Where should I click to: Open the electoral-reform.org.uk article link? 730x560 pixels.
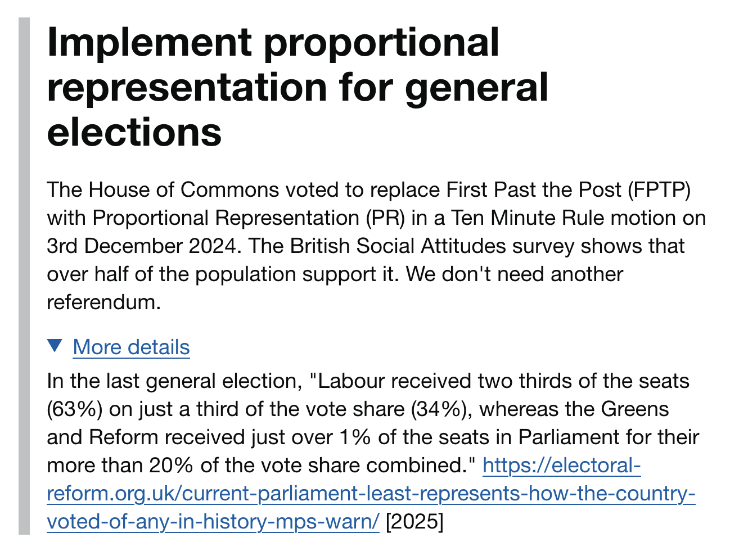[371, 494]
